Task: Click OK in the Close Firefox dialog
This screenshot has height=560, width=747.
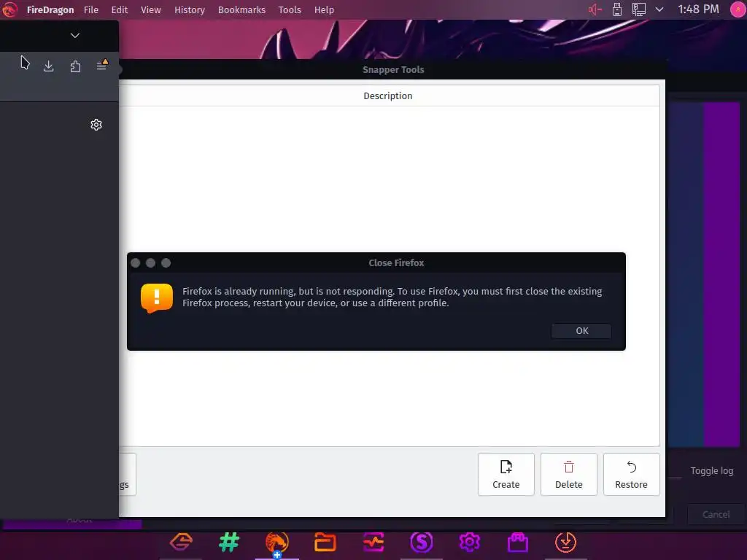Action: click(x=581, y=331)
